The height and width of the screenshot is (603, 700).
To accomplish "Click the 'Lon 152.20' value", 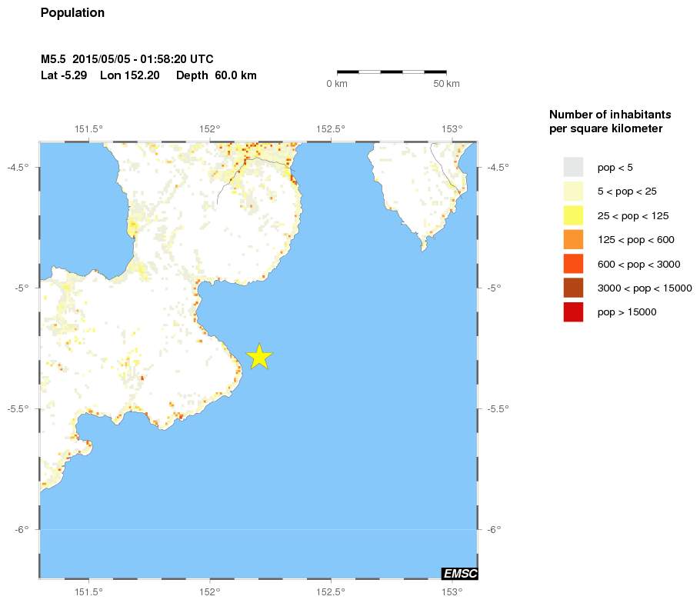I will (x=129, y=75).
